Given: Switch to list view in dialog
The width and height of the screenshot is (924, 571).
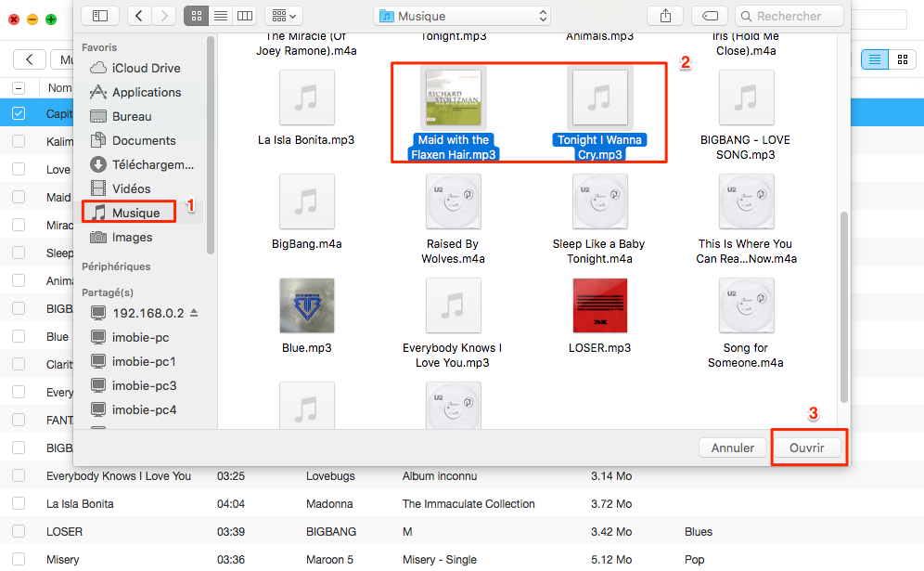Looking at the screenshot, I should [x=221, y=16].
